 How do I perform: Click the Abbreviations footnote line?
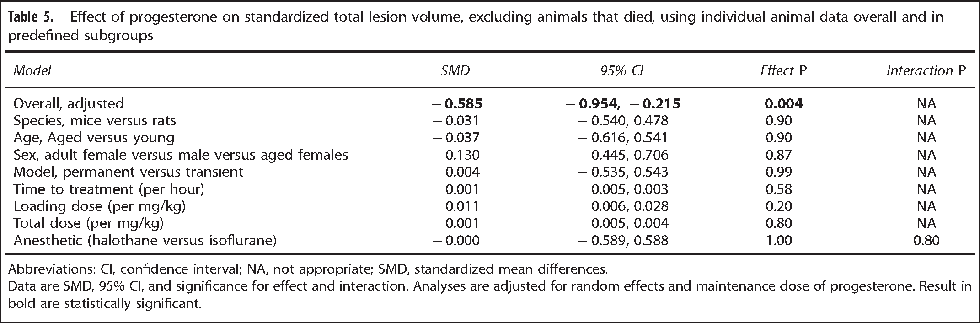308,269
